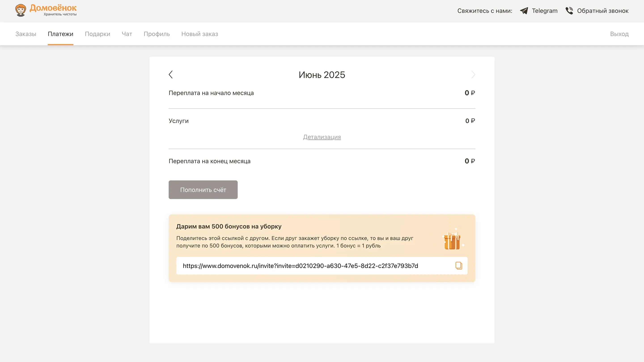Copy the invite link with copy icon
644x362 pixels.
pyautogui.click(x=458, y=265)
